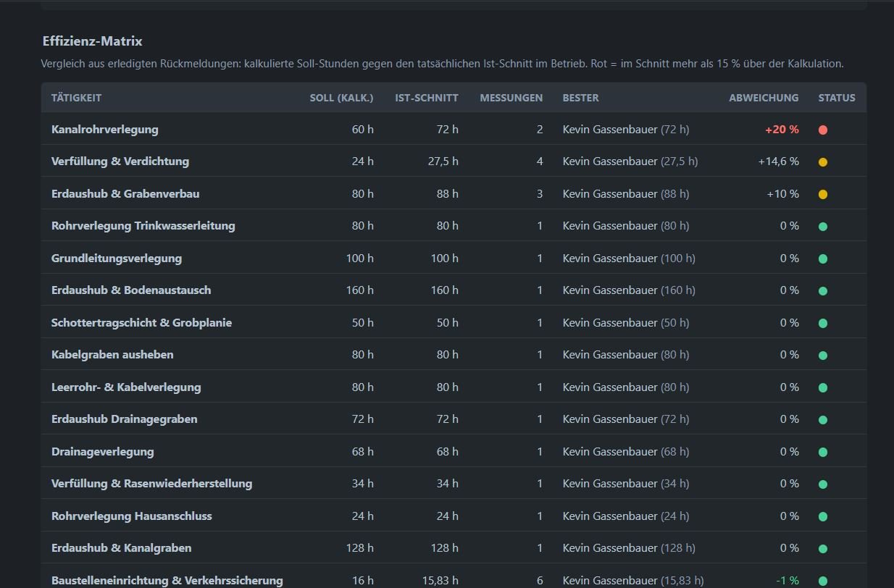Image resolution: width=894 pixels, height=588 pixels.
Task: Select the status dot for Erdaushub & Kanalgraben
Action: (x=823, y=549)
